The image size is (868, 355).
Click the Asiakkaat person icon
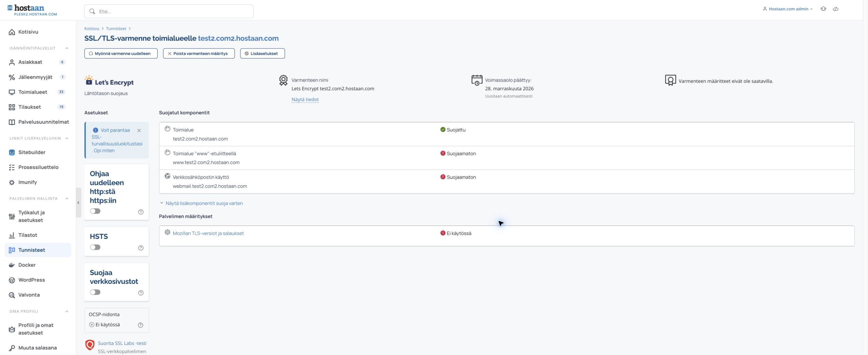12,62
